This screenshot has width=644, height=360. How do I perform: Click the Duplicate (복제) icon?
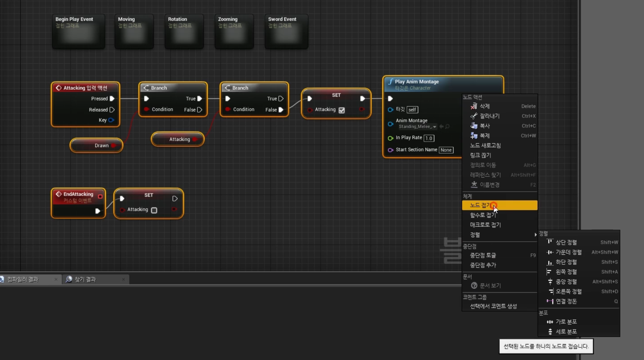click(x=474, y=136)
